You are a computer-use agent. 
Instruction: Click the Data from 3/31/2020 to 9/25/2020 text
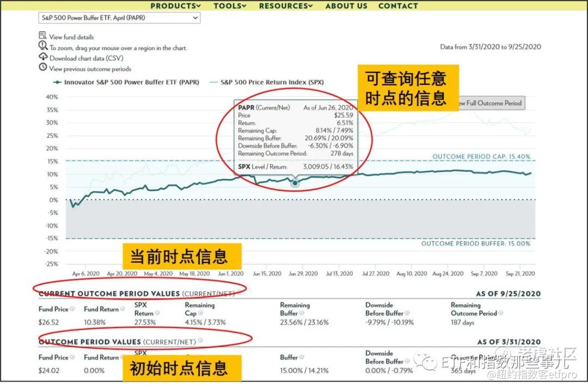tap(491, 47)
